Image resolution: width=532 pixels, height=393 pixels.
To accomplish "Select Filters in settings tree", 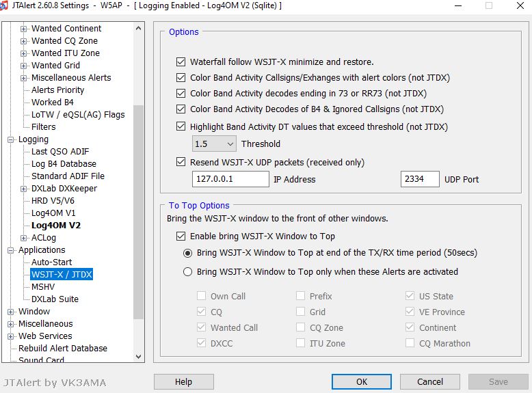I will (x=44, y=127).
